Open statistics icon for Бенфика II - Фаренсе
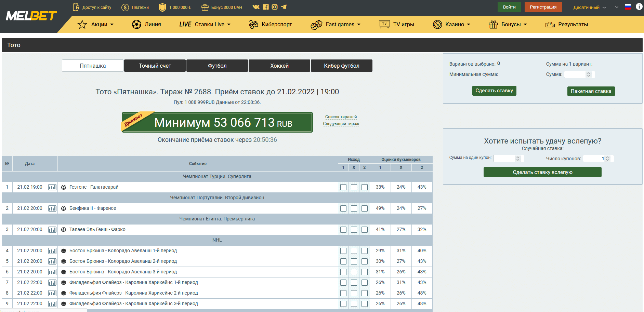This screenshot has width=644, height=312. (x=52, y=208)
